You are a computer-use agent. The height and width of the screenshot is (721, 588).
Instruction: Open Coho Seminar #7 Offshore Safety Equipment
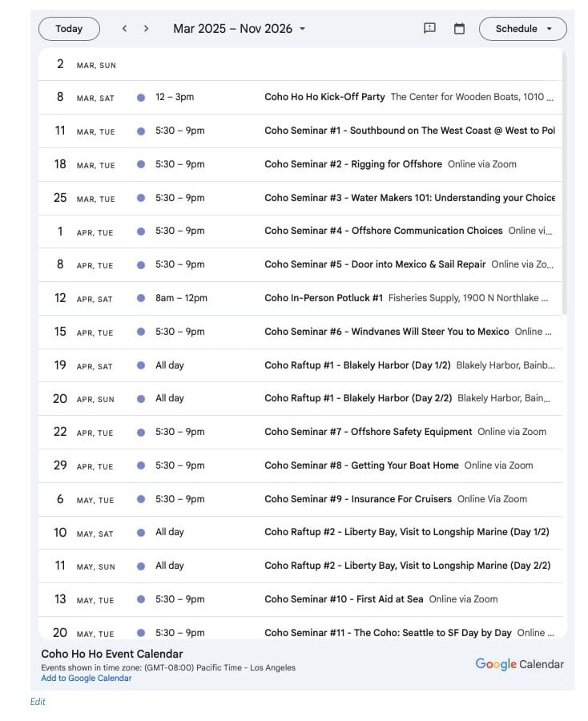coord(368,432)
